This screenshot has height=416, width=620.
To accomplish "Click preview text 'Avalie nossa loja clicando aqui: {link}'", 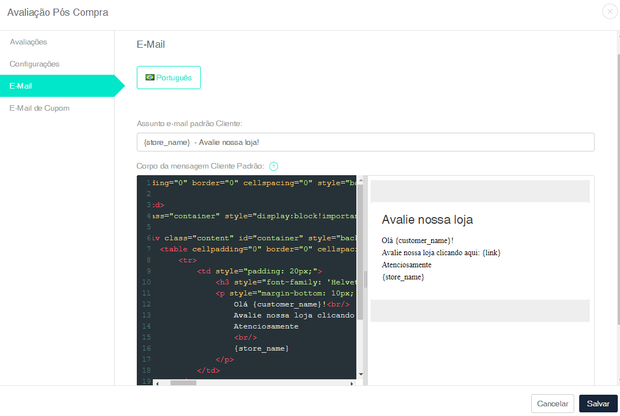I will (x=441, y=253).
